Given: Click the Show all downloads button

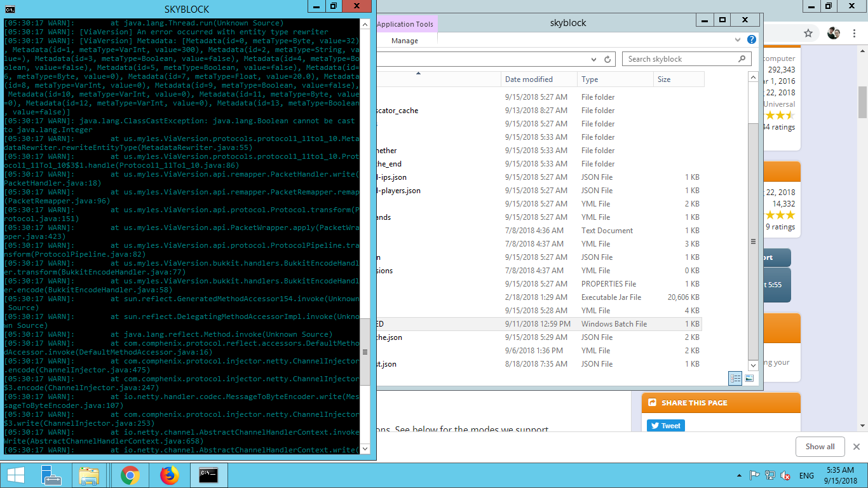Looking at the screenshot, I should click(820, 447).
